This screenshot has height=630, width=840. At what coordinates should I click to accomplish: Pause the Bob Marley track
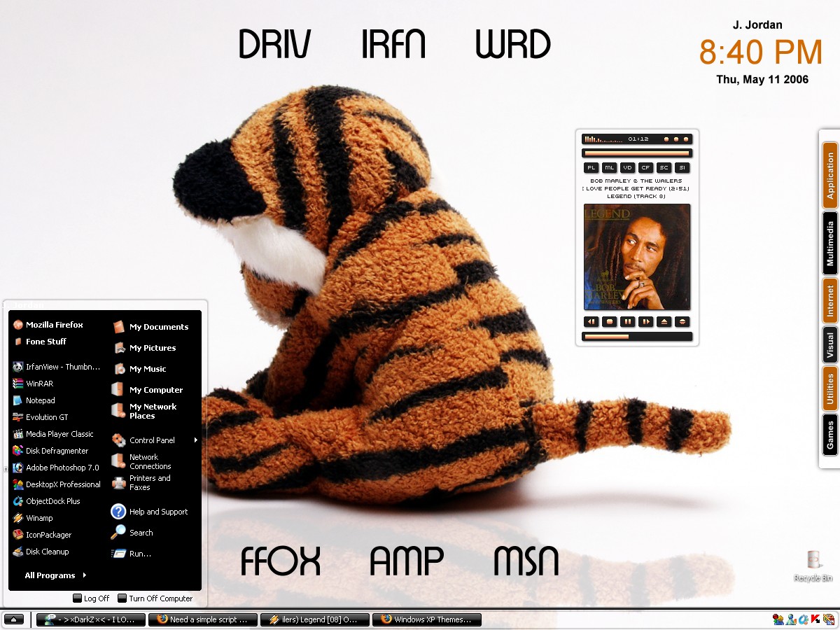(x=628, y=322)
